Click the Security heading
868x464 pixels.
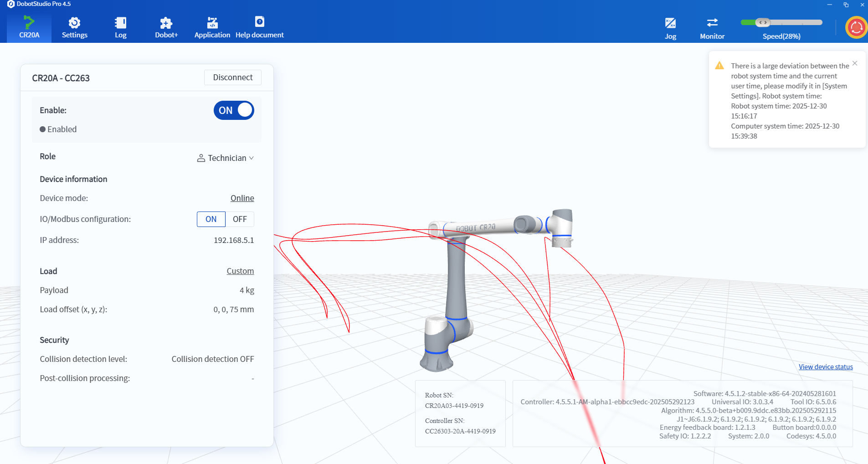coord(54,340)
